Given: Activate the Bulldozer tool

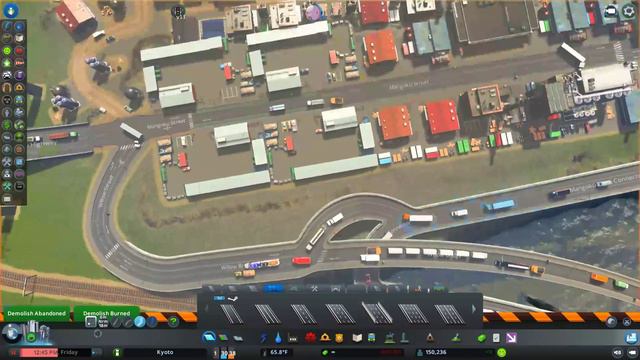Looking at the screenshot, I should [631, 338].
